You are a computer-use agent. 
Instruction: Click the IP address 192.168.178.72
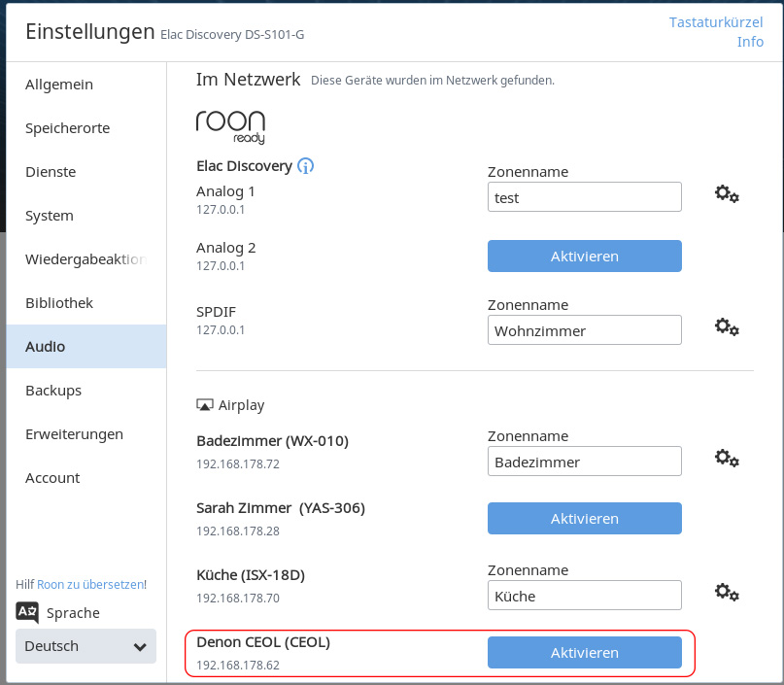(238, 464)
